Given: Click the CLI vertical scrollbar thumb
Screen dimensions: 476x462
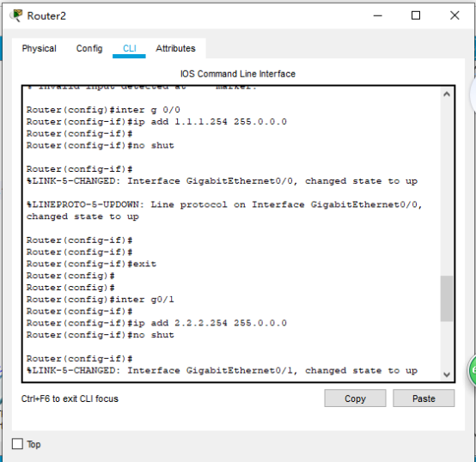Looking at the screenshot, I should coord(447,298).
